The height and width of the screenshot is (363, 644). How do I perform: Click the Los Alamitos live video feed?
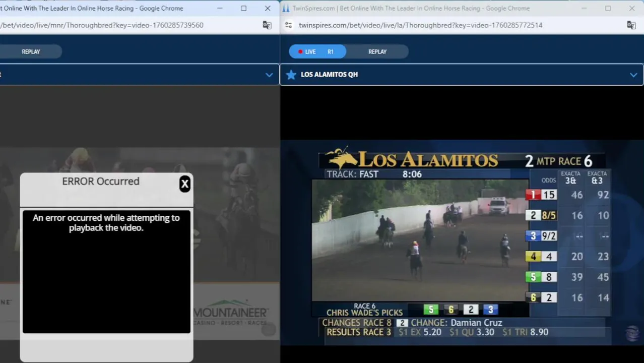tap(420, 240)
